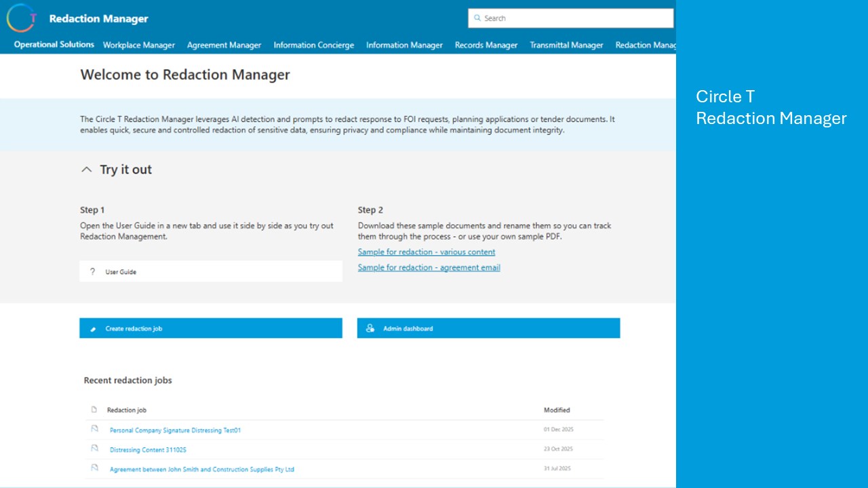Click the question mark icon beside User Guide

(x=92, y=271)
